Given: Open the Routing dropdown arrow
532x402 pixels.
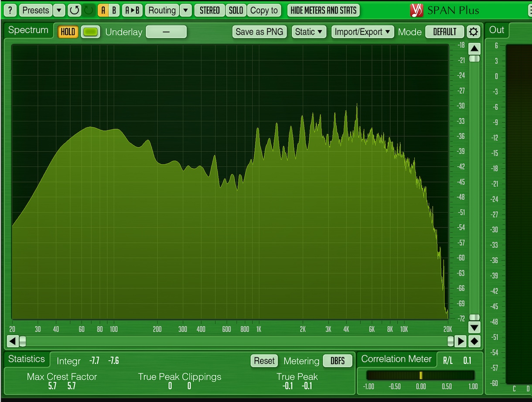Looking at the screenshot, I should (x=185, y=10).
